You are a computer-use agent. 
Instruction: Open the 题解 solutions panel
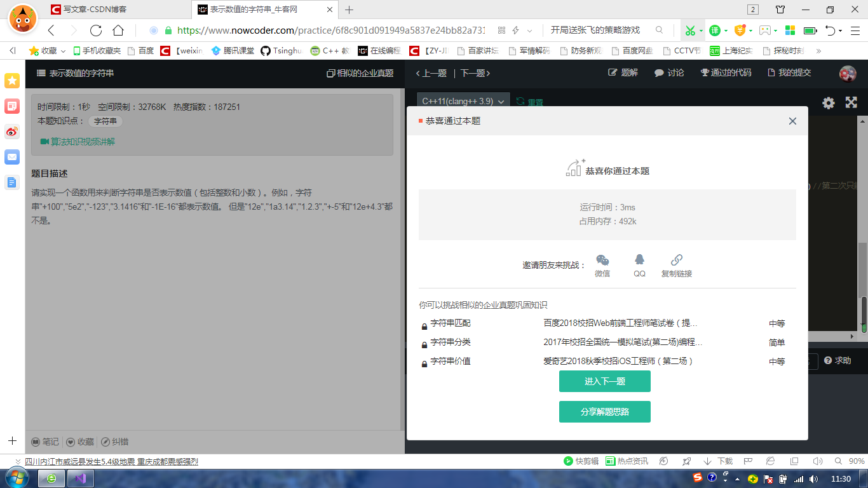pyautogui.click(x=622, y=73)
